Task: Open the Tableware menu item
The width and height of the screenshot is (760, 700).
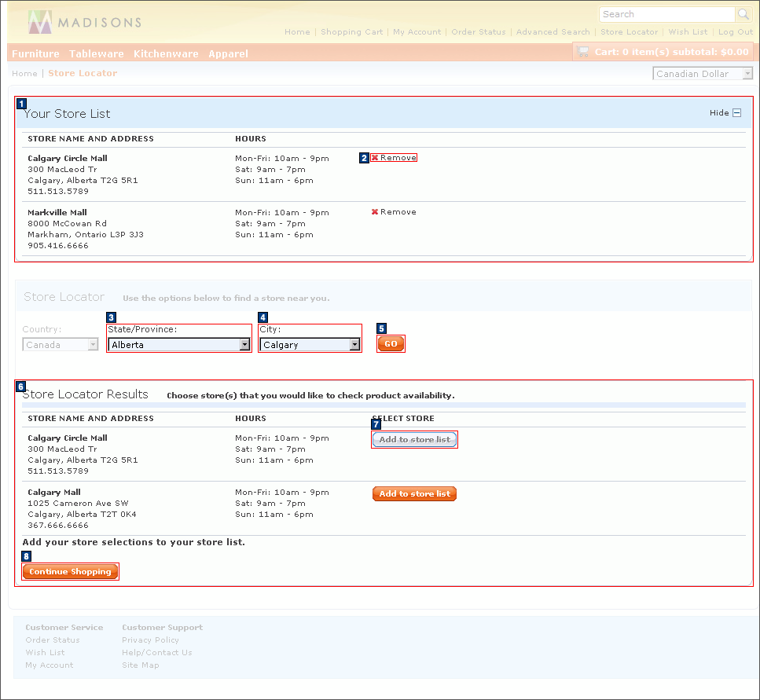Action: click(96, 53)
